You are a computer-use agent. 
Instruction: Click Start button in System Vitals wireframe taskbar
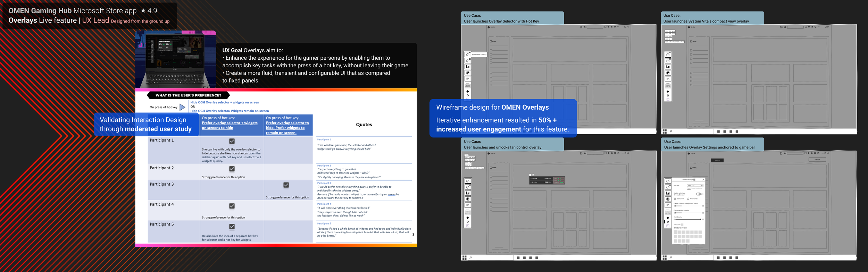tap(665, 131)
